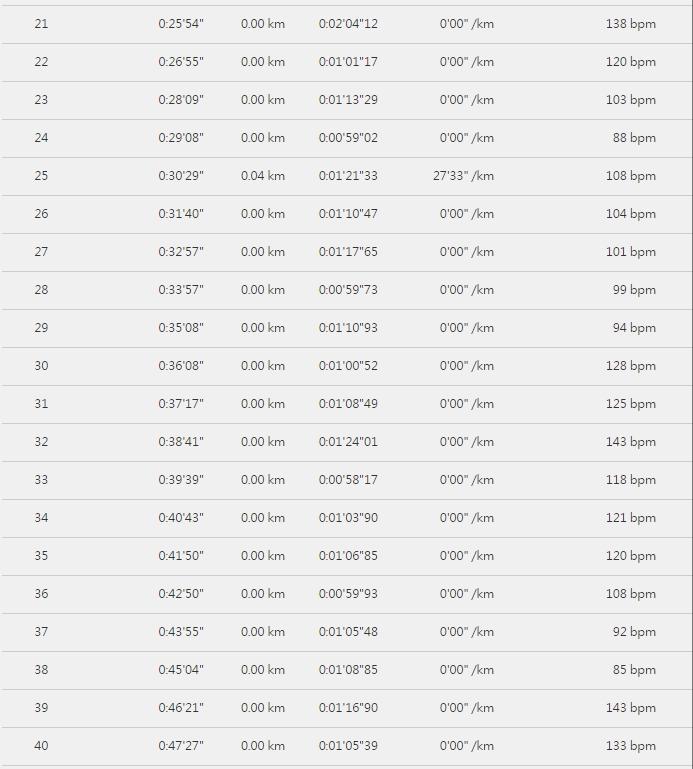693x769 pixels.
Task: Click the 0:26'55" elapsed time cell
Action: (181, 61)
